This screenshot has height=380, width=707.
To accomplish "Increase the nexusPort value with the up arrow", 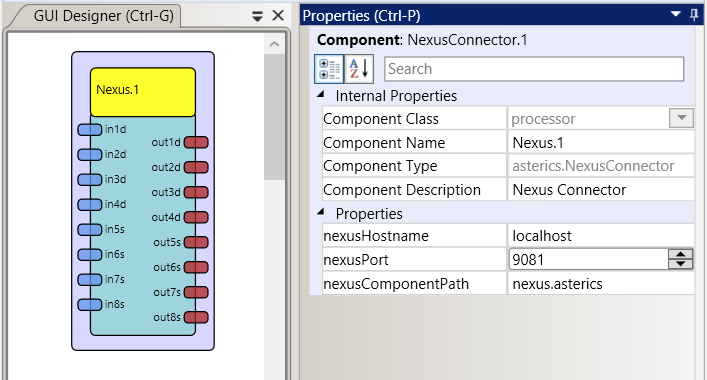I will point(680,255).
